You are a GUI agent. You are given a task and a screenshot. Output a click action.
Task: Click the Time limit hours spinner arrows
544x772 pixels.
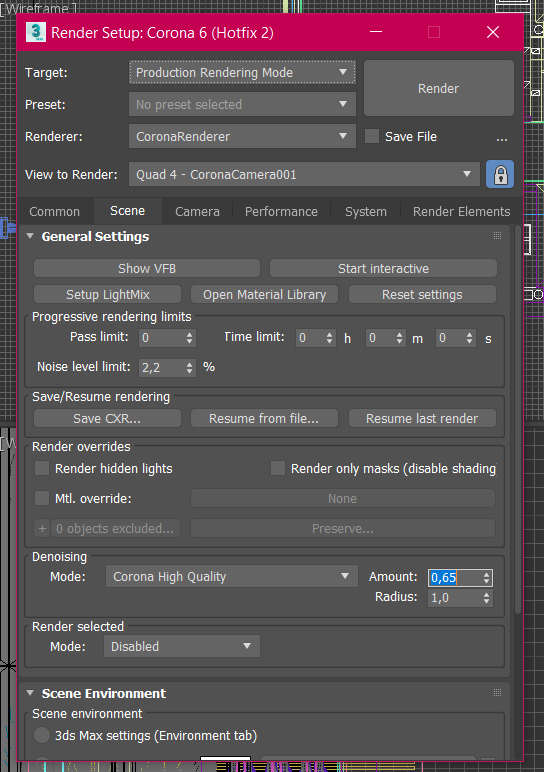coord(329,338)
